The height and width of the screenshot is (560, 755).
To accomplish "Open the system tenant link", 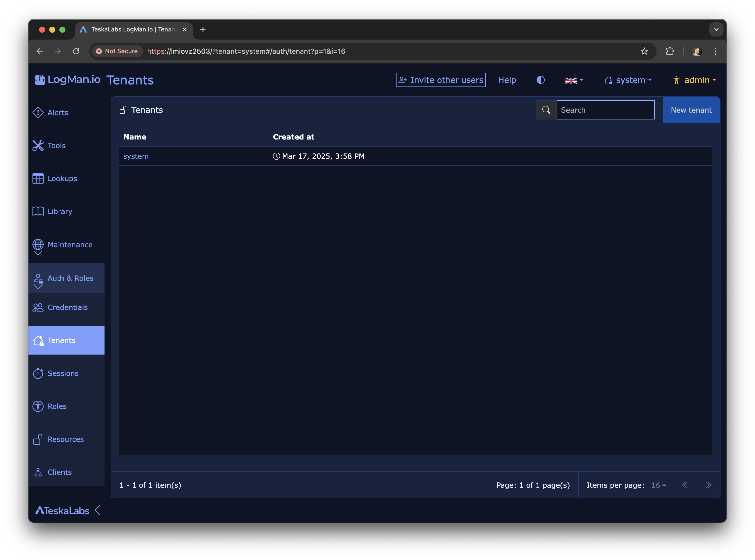I will point(136,156).
